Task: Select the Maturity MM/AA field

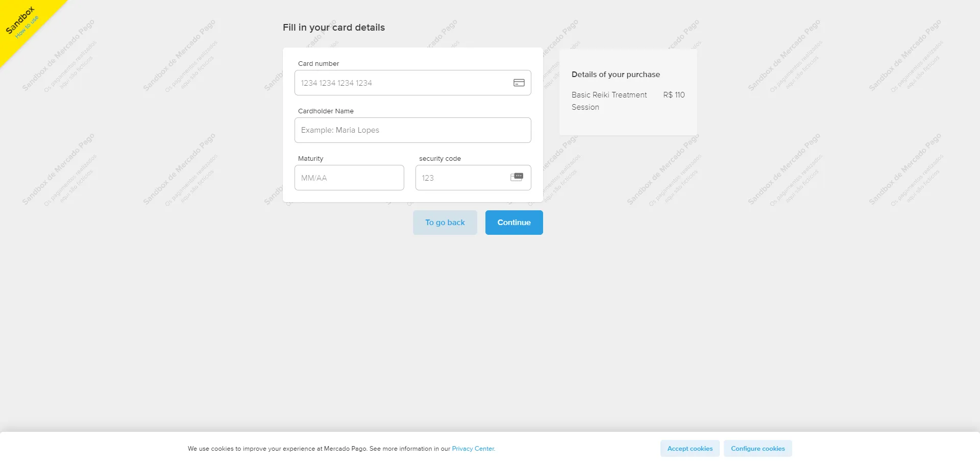Action: pyautogui.click(x=349, y=178)
